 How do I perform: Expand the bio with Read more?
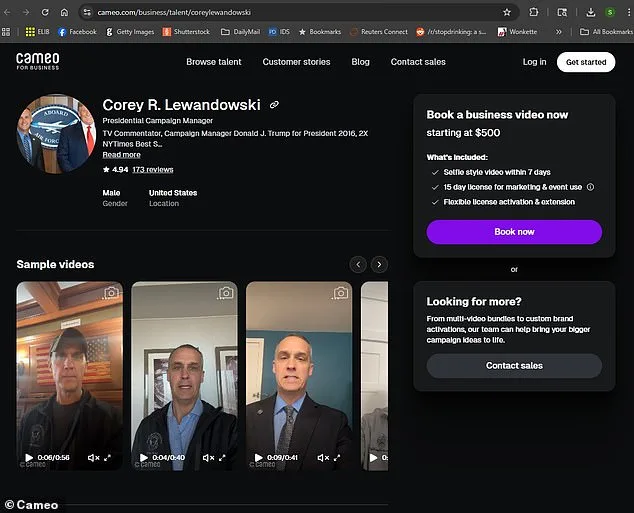pos(121,155)
